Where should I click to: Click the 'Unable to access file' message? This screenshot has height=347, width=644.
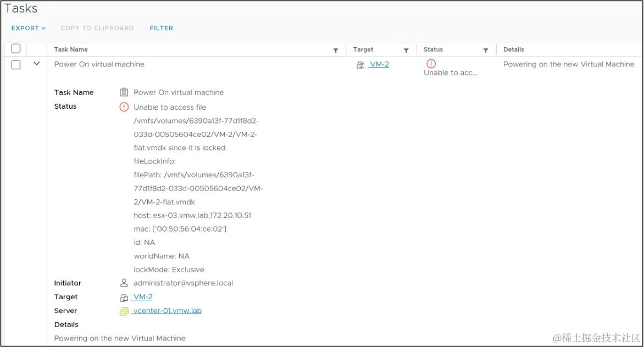tap(170, 108)
